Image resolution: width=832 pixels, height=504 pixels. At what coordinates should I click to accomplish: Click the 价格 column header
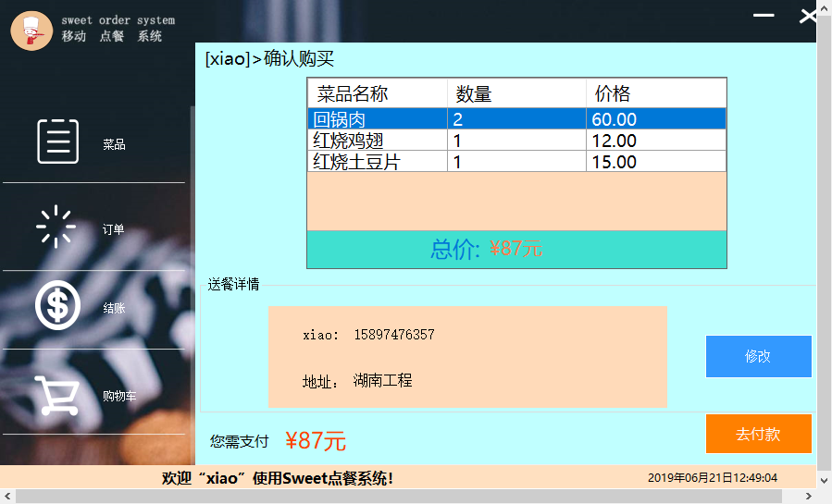pyautogui.click(x=656, y=93)
